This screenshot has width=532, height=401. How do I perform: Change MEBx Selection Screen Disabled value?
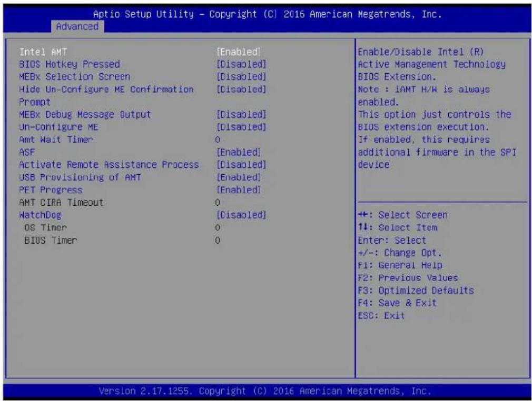(241, 77)
